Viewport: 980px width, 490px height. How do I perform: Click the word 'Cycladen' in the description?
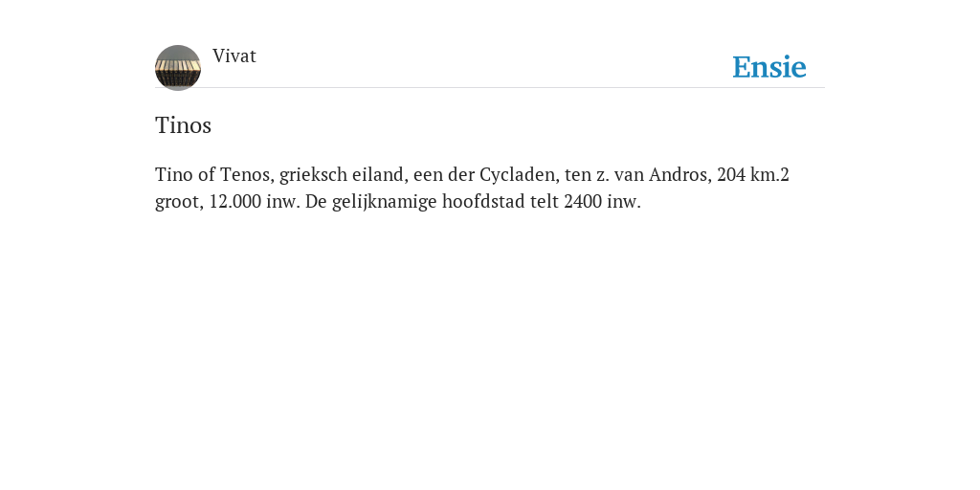520,175
